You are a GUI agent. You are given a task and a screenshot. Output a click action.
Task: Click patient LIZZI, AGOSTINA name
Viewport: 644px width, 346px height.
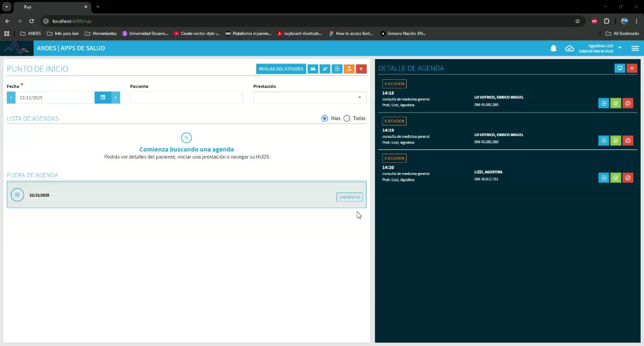[488, 172]
